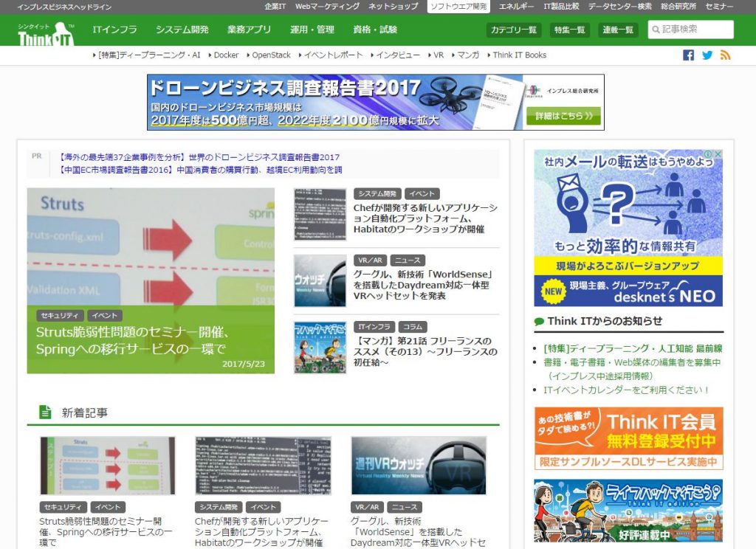
Task: Click the green document icon beside 新着記事
Action: point(45,412)
